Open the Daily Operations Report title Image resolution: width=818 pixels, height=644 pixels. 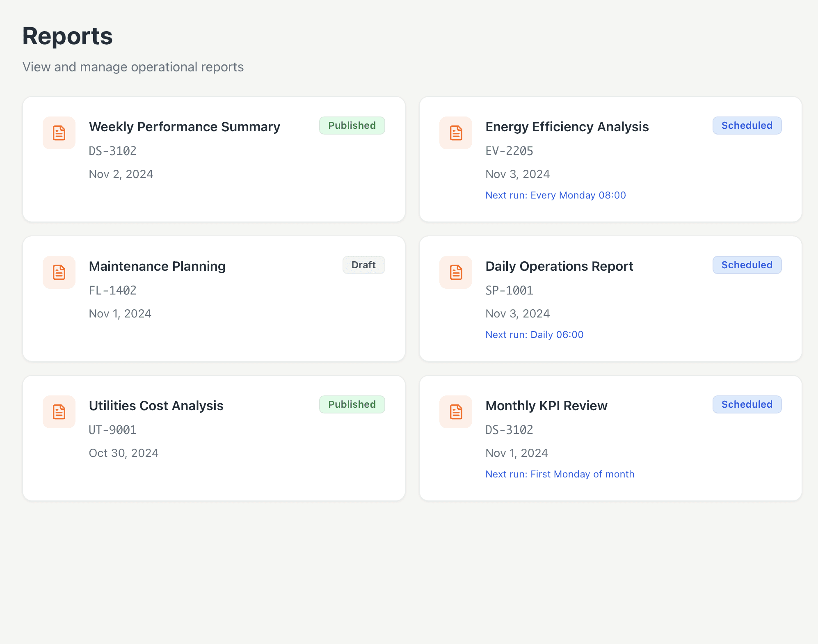point(559,266)
